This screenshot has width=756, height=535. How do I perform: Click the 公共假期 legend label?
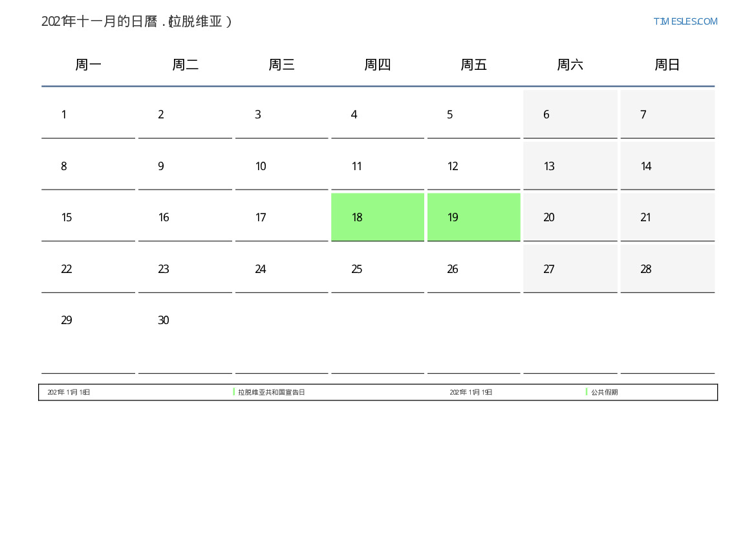coord(605,392)
